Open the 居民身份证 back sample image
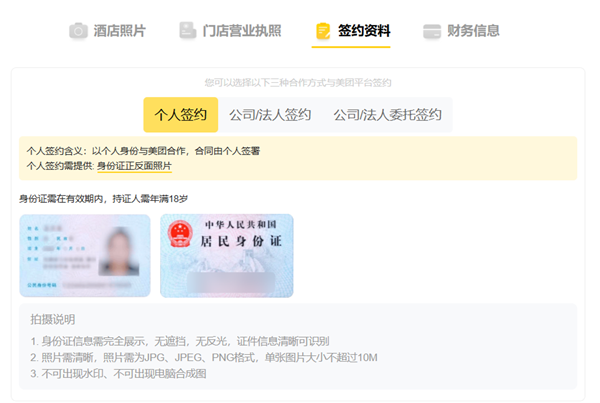Screen dimensions: 600x403 [227, 255]
